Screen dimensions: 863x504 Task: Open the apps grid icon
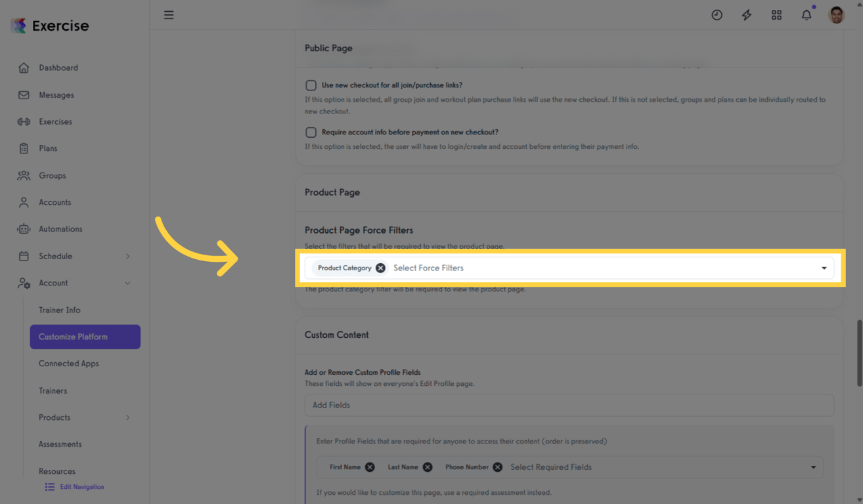[x=776, y=14]
